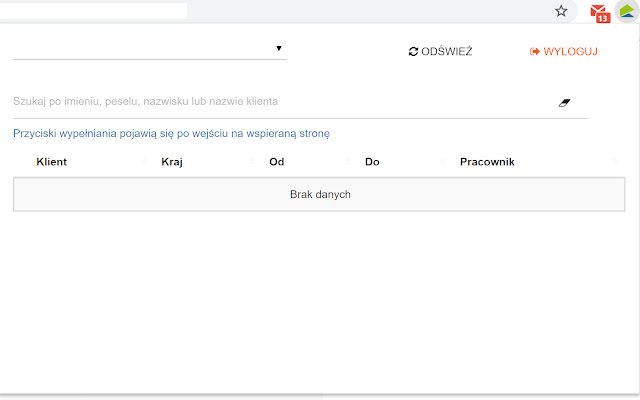The image size is (640, 400).
Task: Open the Gmail extension with 13 badge
Action: 600,13
